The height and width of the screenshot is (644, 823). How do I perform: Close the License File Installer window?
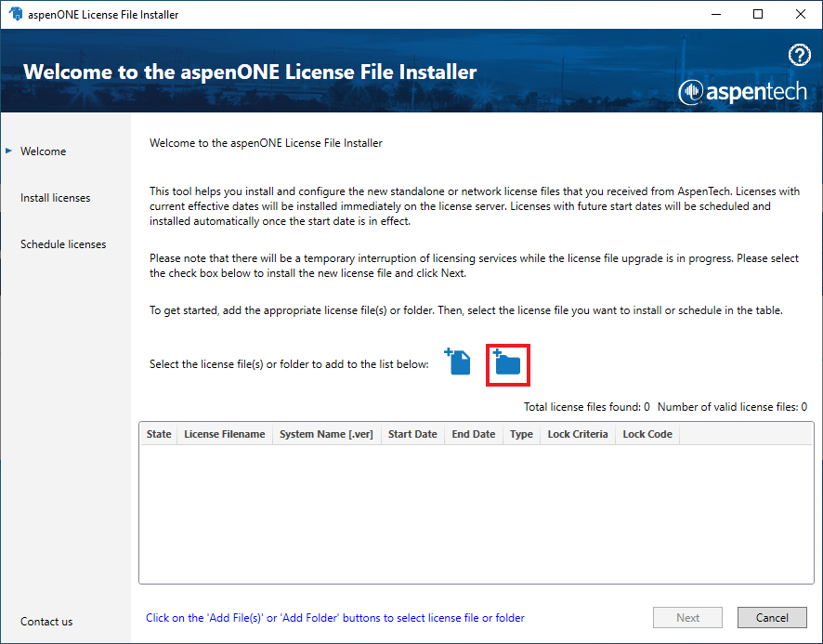(x=801, y=14)
